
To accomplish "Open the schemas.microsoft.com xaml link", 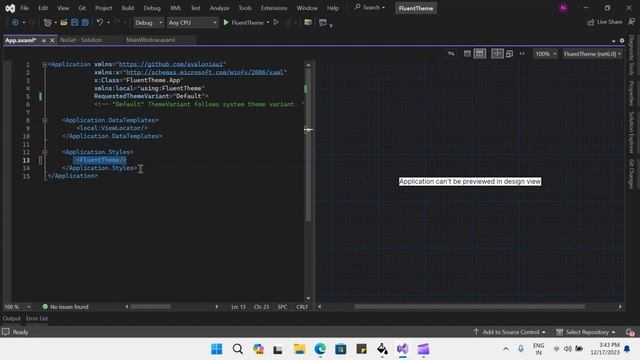I will 204,72.
